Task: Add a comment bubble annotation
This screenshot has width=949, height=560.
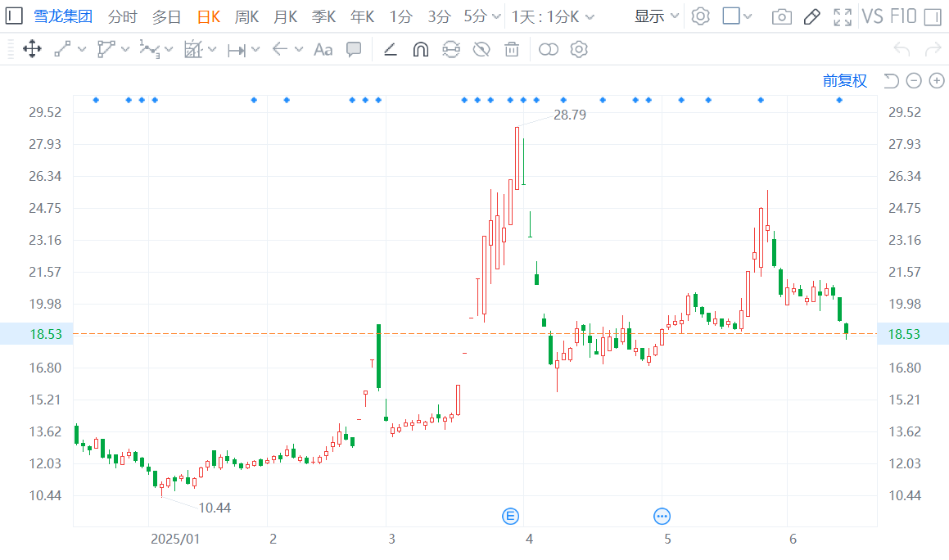Action: (354, 50)
